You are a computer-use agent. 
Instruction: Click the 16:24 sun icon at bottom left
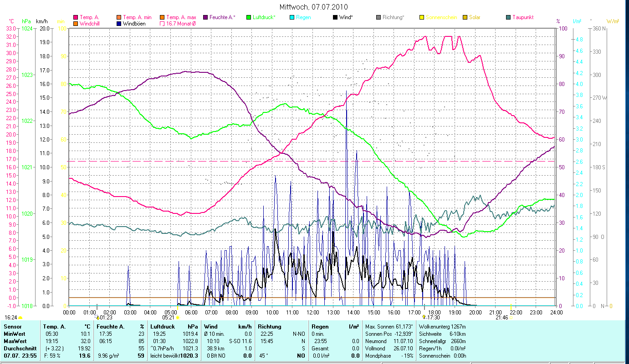(20, 318)
